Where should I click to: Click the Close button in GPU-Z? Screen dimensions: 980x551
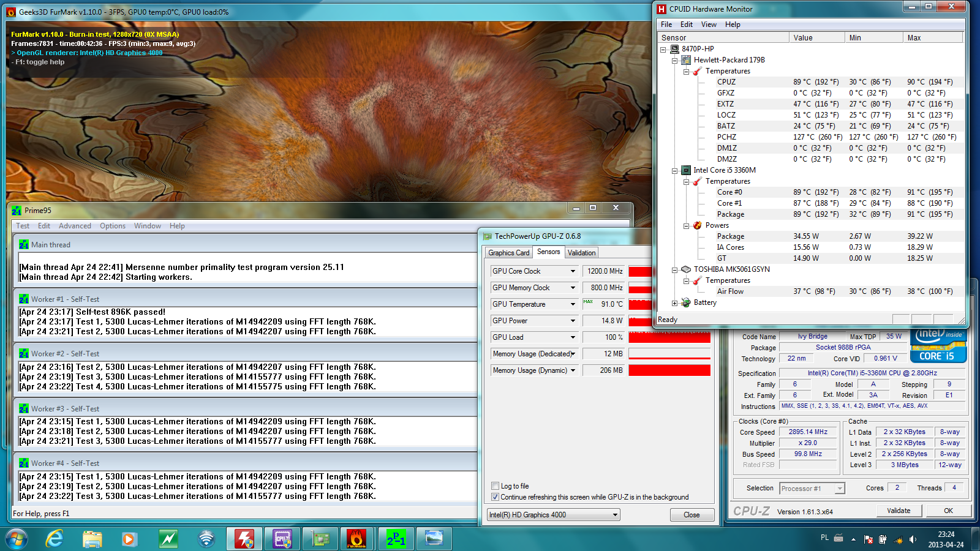pyautogui.click(x=692, y=515)
